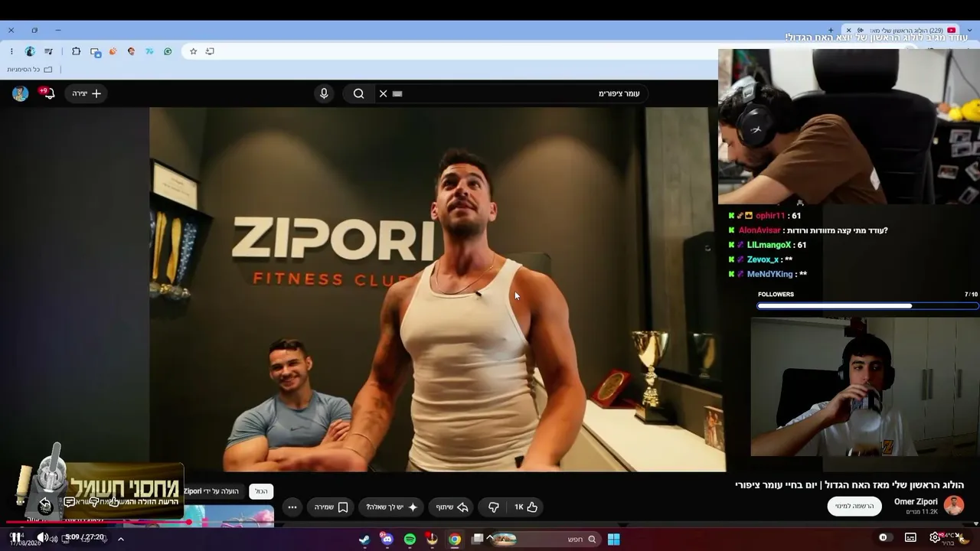This screenshot has height=551, width=980.
Task: Mute the video with the volume icon
Action: pos(43,537)
